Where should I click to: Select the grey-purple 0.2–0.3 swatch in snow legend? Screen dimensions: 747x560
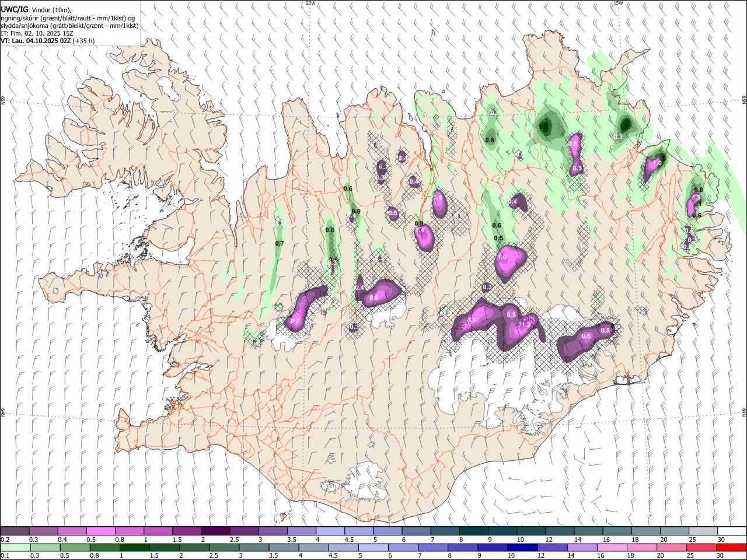click(15, 531)
